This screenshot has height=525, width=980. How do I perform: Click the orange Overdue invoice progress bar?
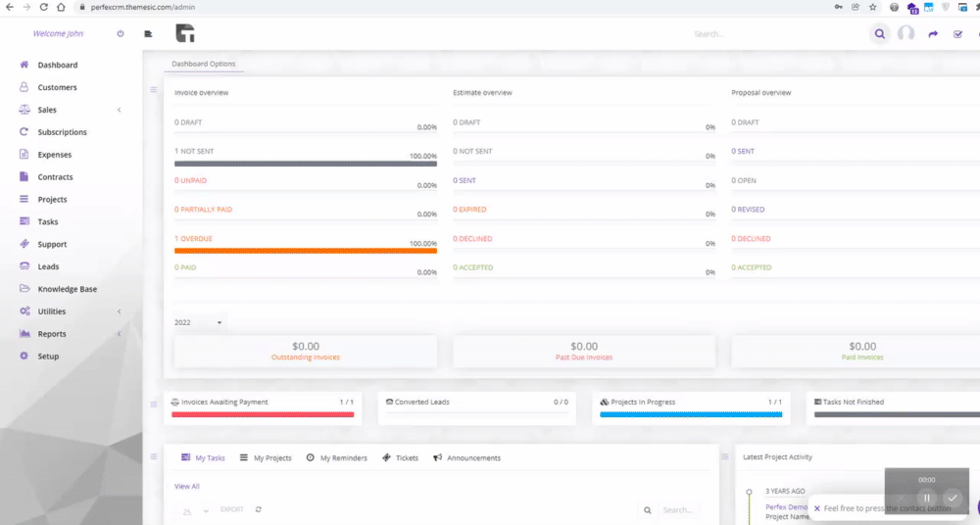(306, 251)
